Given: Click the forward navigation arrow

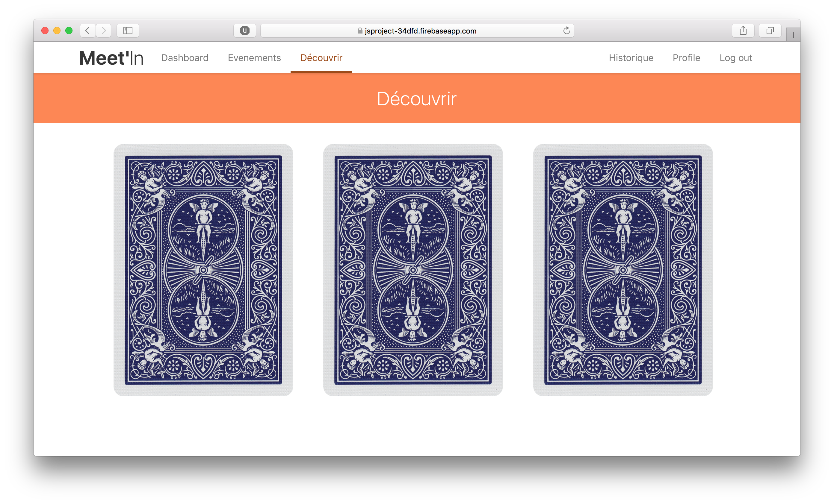Looking at the screenshot, I should pos(104,31).
